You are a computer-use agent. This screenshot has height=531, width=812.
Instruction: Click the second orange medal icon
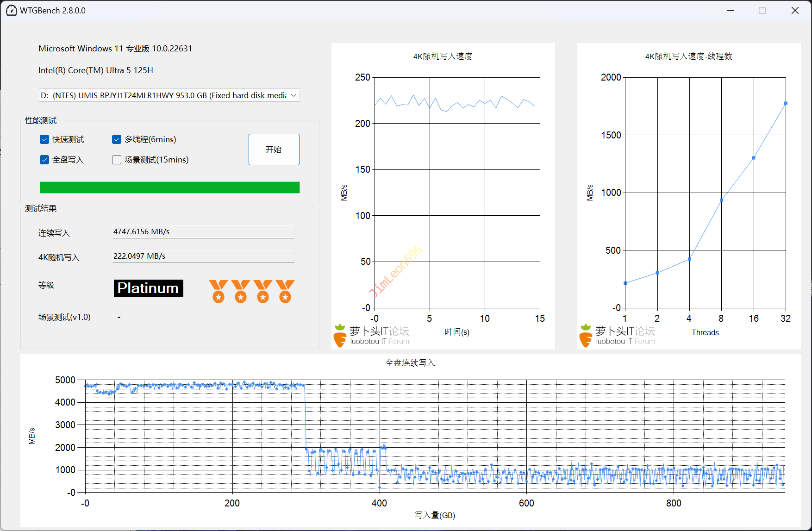pyautogui.click(x=240, y=291)
